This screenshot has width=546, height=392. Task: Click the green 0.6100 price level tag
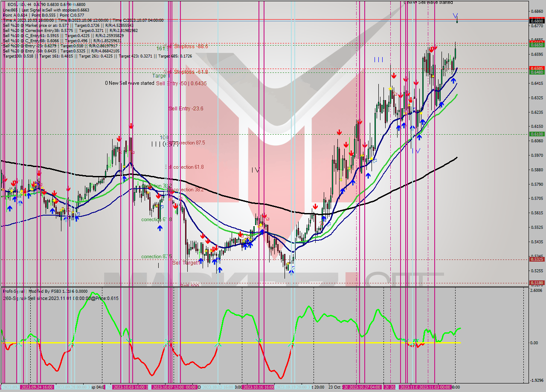point(536,134)
